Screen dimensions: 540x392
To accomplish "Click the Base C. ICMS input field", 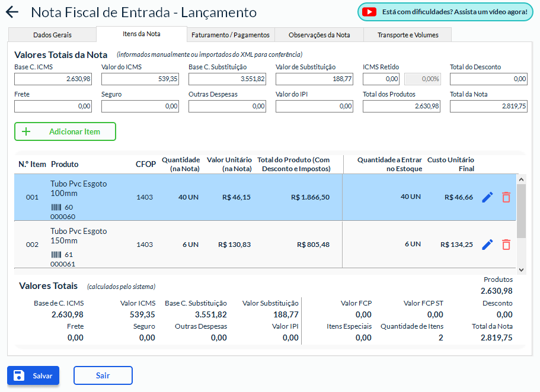I will pos(53,79).
